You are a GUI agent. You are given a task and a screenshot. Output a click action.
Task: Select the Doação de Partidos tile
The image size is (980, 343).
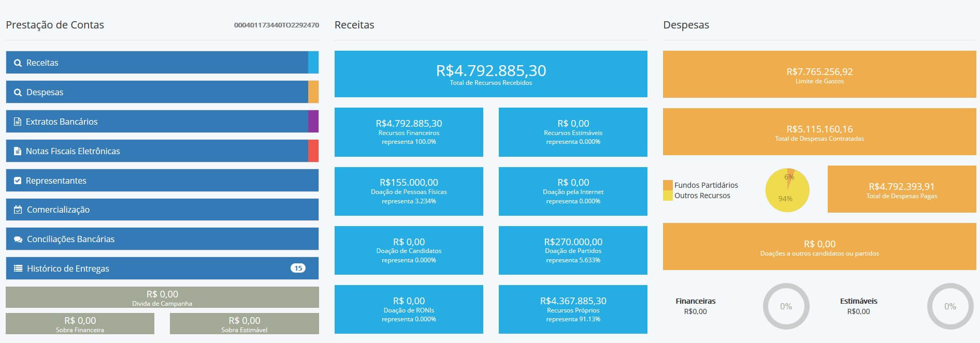(x=573, y=250)
